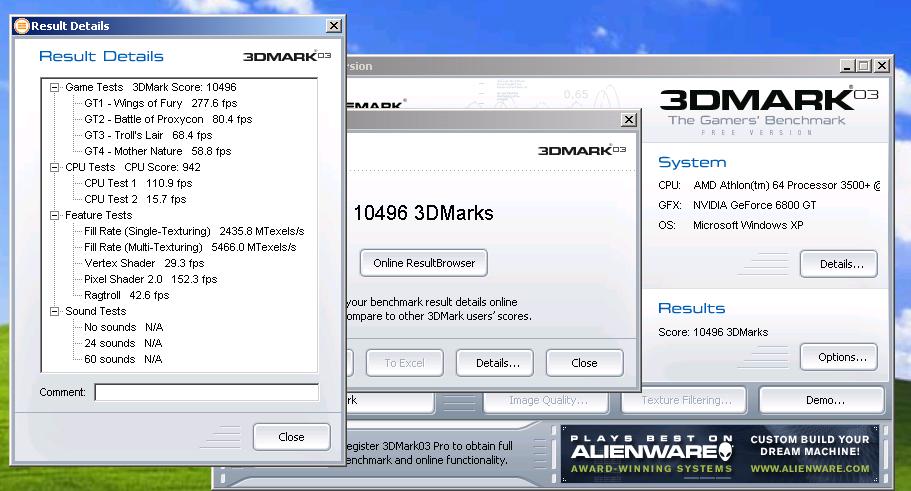Collapse the CPU Tests tree node
The image size is (911, 491).
click(55, 167)
